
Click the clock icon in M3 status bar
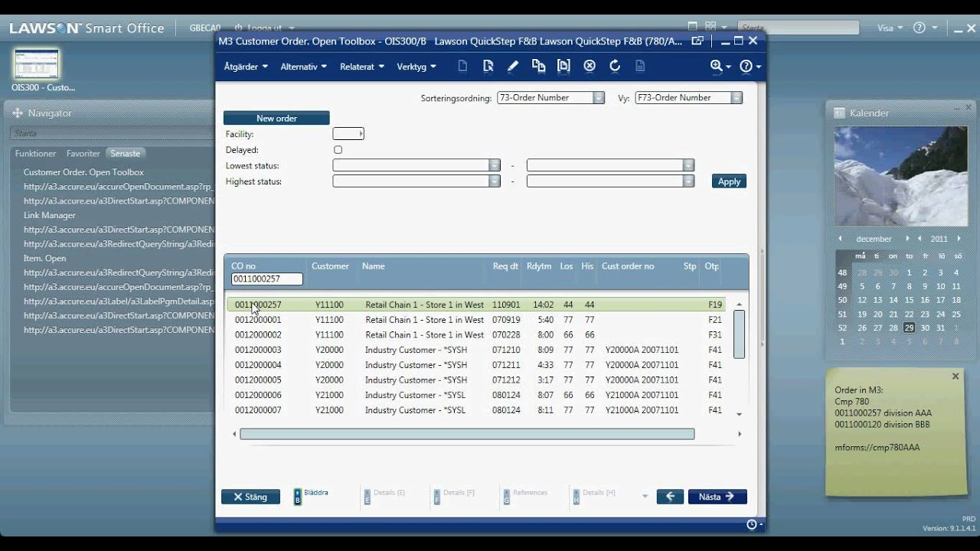pos(752,524)
